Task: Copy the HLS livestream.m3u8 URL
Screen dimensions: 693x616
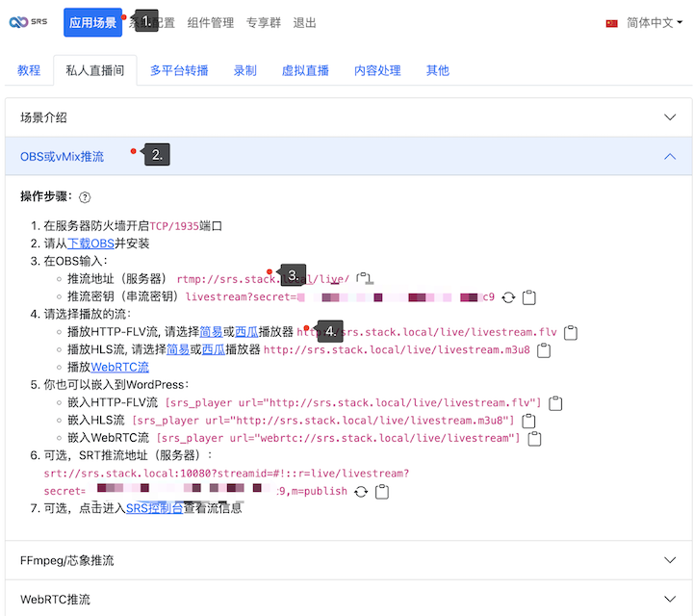Action: [x=544, y=350]
